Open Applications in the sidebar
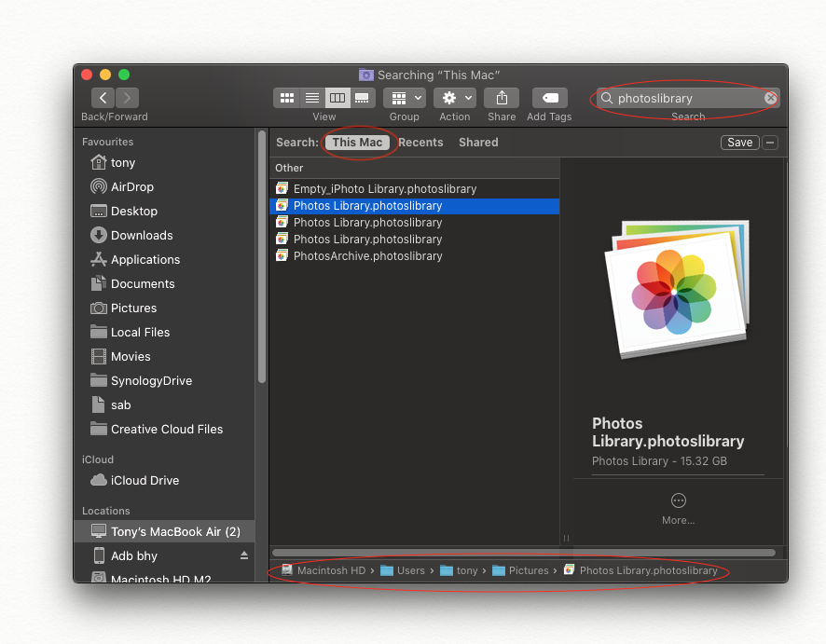The image size is (826, 644). (x=165, y=260)
